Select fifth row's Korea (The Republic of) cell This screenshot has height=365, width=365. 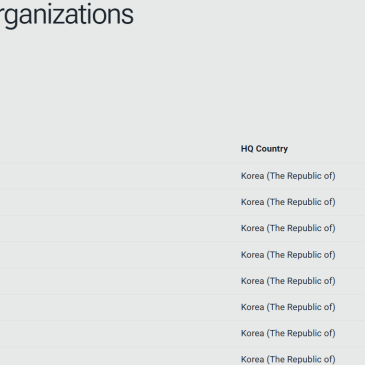pos(288,281)
